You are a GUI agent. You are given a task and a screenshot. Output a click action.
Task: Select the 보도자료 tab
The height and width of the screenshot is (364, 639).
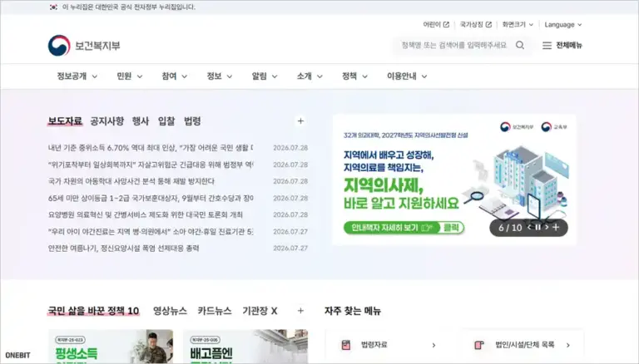[x=65, y=121]
